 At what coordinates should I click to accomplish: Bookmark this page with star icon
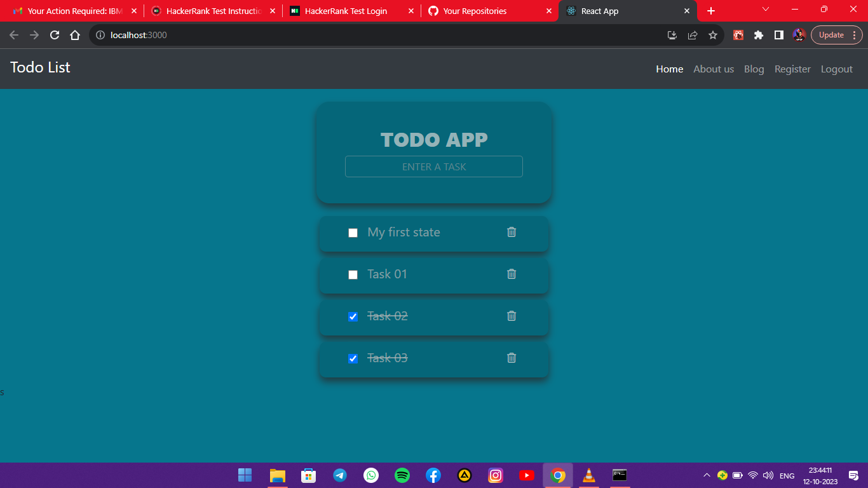[x=713, y=36]
